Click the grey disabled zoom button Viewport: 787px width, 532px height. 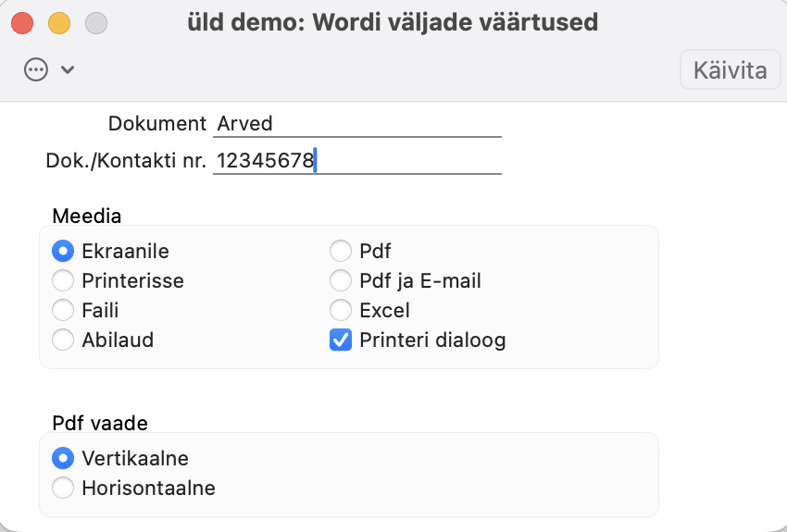96,23
